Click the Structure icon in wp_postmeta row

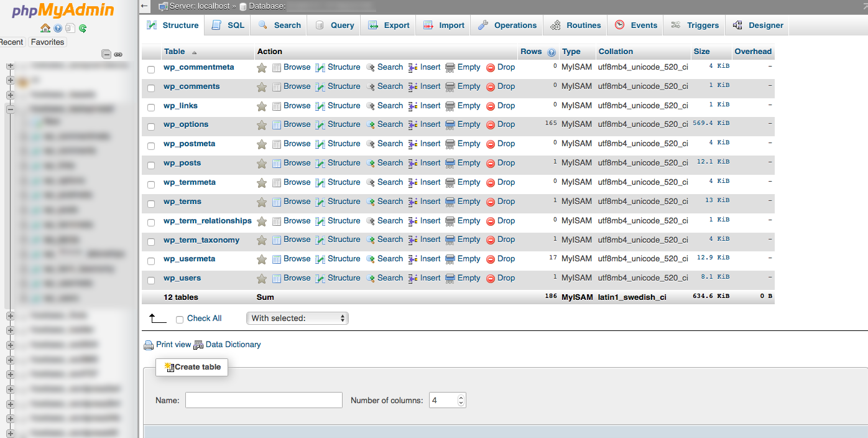320,144
